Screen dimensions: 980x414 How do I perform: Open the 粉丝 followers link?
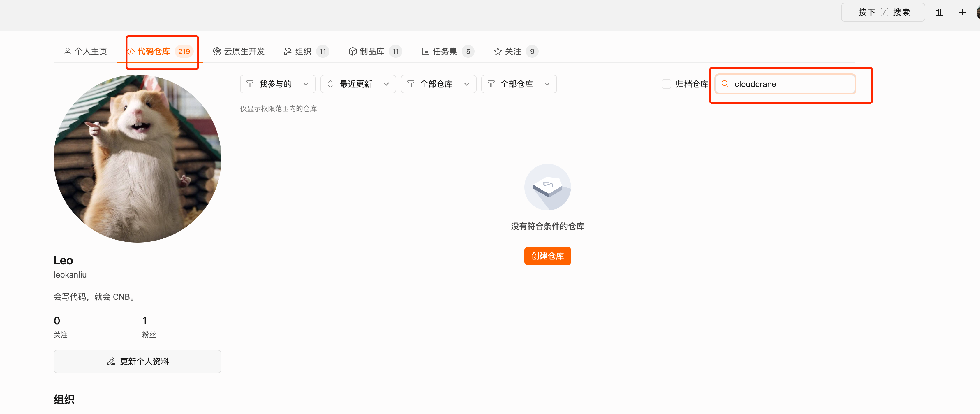point(149,335)
